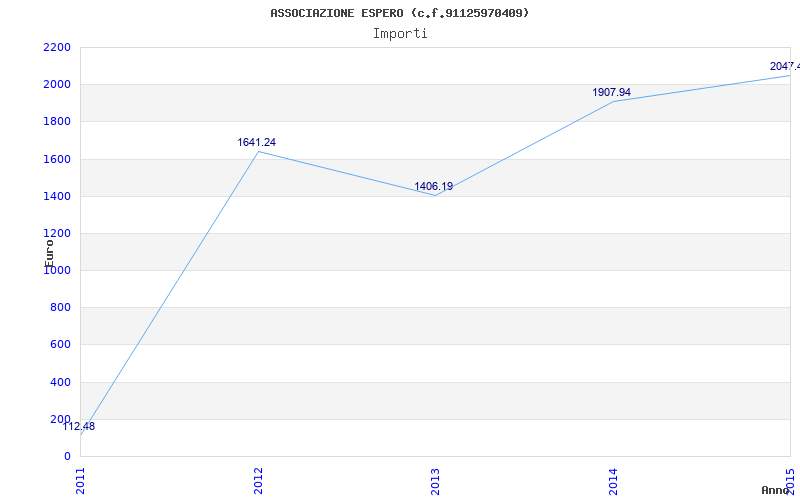
Task: Click the Importi chart subtitle
Action: (400, 34)
